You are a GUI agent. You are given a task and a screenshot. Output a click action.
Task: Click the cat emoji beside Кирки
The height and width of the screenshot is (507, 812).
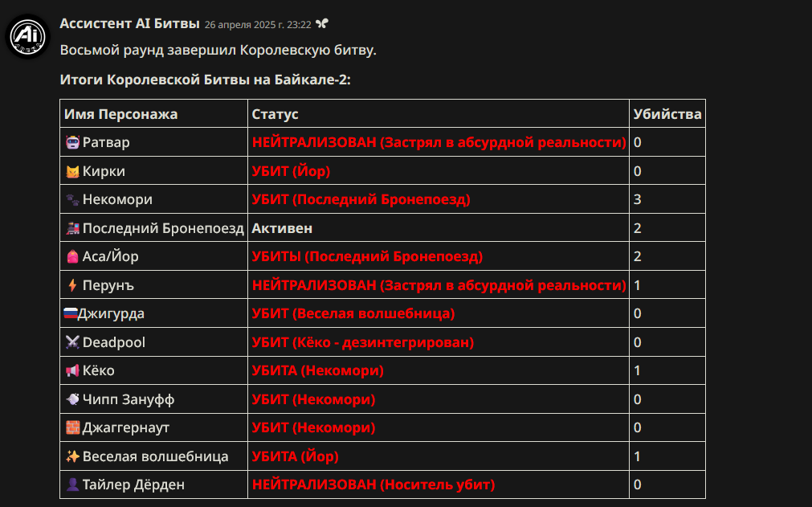(72, 171)
